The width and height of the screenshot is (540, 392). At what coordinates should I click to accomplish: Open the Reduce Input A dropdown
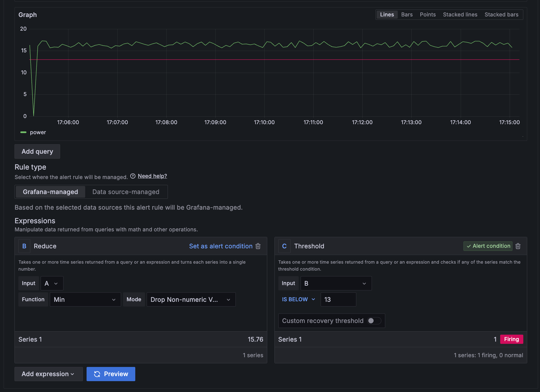click(52, 283)
